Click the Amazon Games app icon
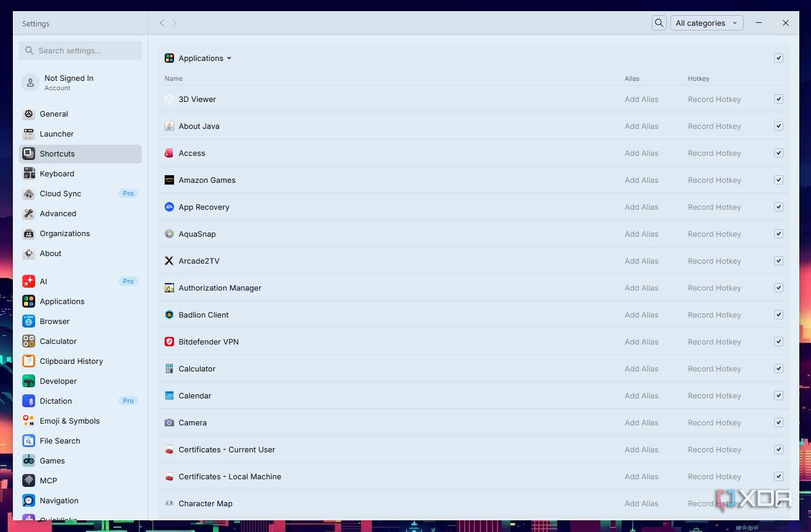Image resolution: width=811 pixels, height=532 pixels. click(169, 180)
